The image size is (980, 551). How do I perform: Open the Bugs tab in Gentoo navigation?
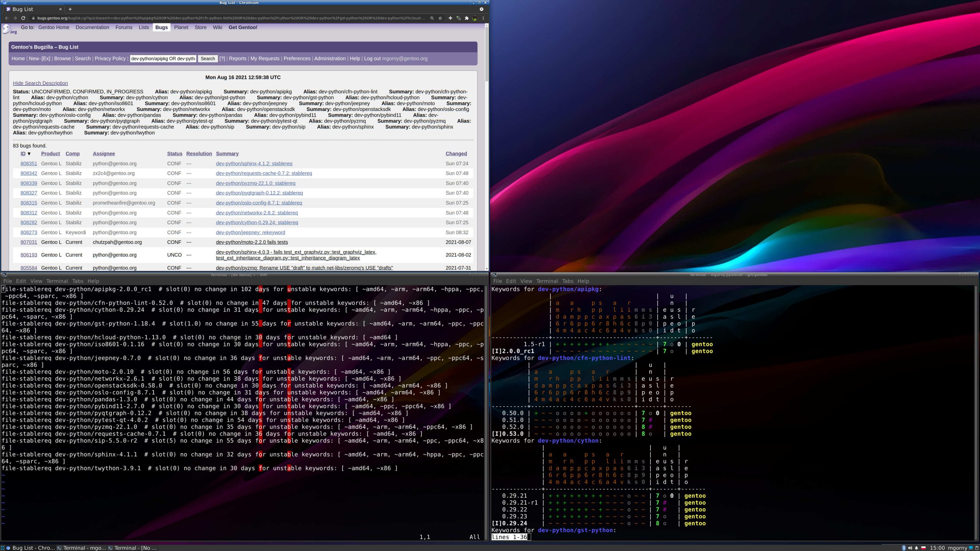pyautogui.click(x=162, y=27)
